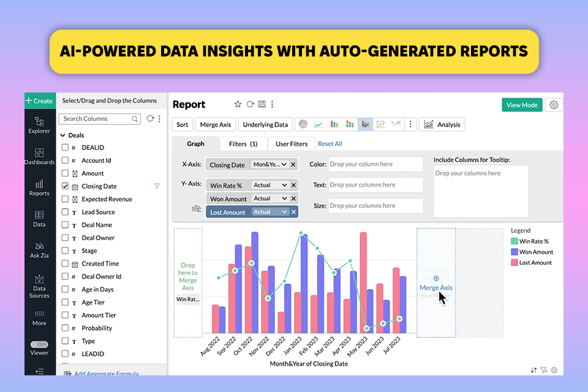Open the User Filters tab
This screenshot has height=392, width=588.
[292, 144]
